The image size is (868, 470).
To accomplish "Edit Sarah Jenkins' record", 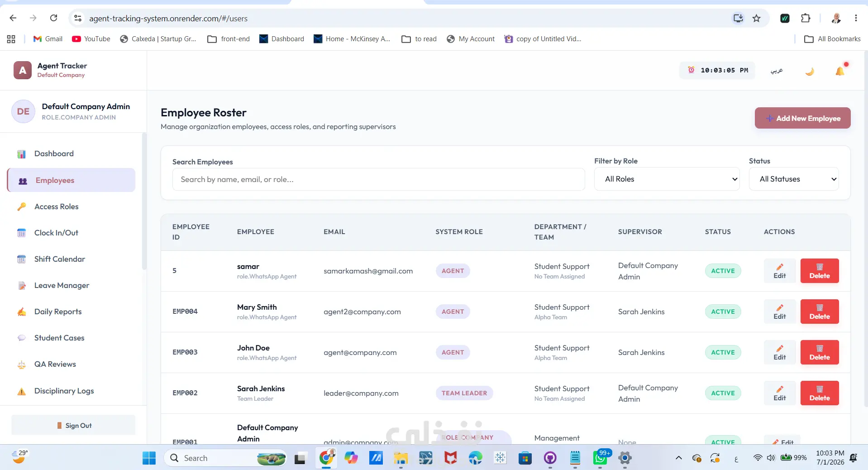I will tap(779, 393).
